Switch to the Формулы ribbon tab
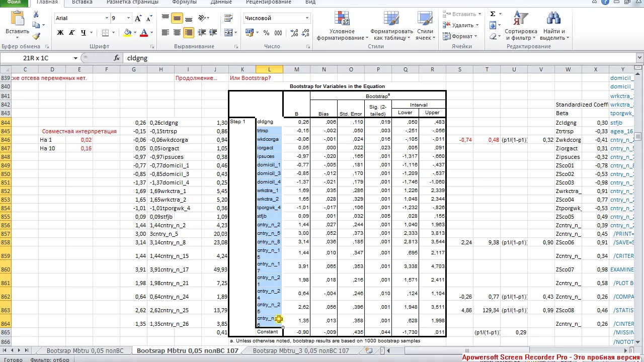The width and height of the screenshot is (644, 362). [x=184, y=2]
